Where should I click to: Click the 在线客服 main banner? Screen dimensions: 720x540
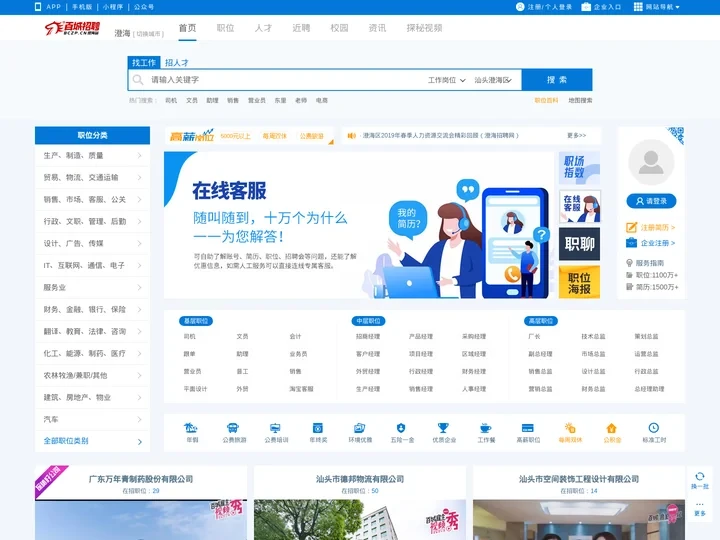pyautogui.click(x=359, y=225)
